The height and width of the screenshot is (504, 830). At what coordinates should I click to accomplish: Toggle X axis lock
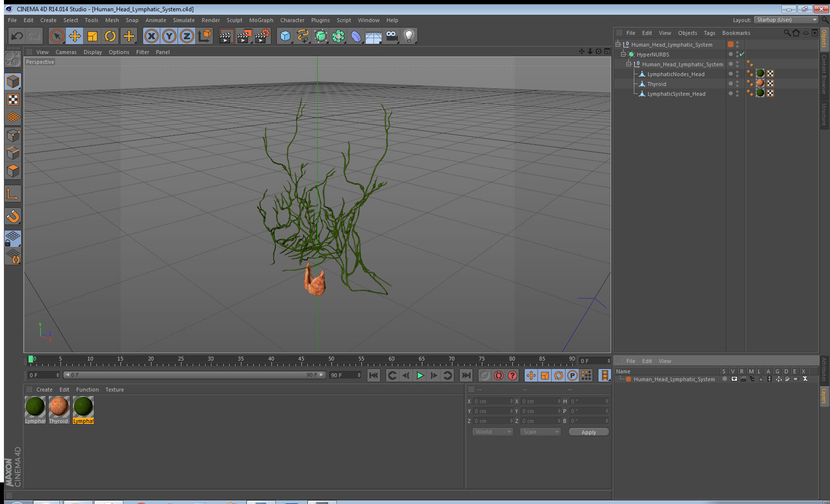(x=151, y=36)
